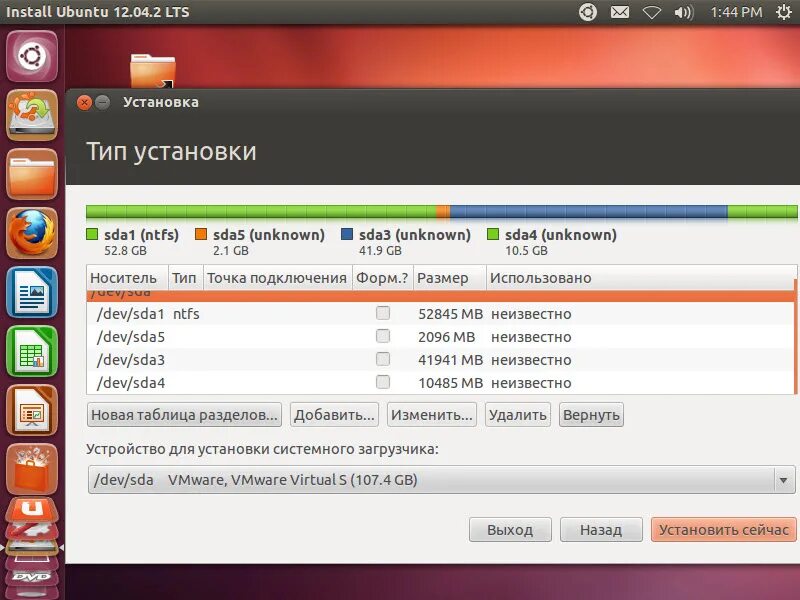Open the Ubuntu Dash home launcher

pos(32,56)
